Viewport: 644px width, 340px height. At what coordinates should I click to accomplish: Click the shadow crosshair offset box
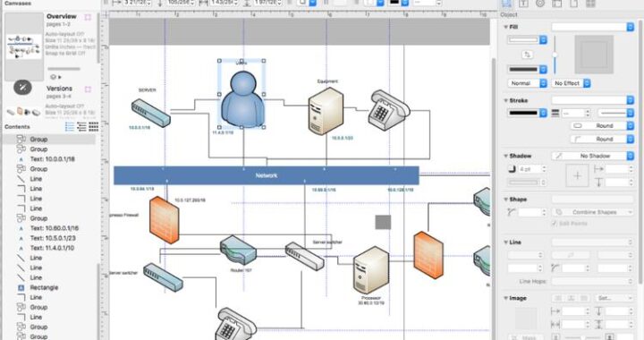coord(577,175)
